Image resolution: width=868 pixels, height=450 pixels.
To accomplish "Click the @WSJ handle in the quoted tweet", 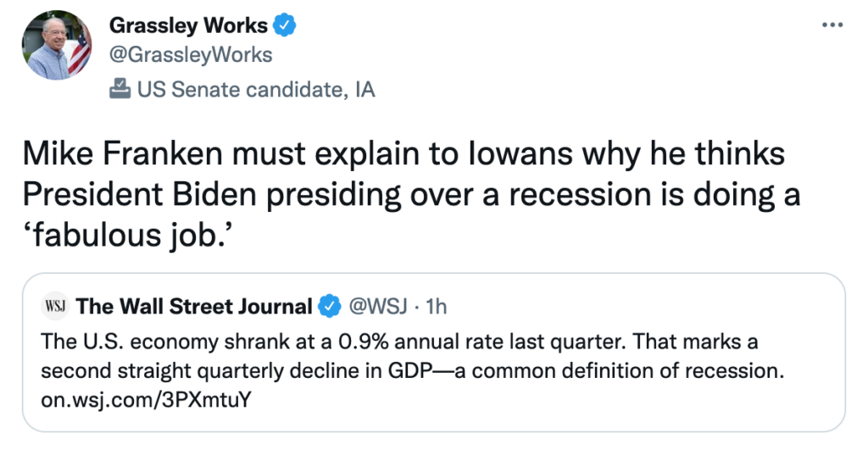I will tap(377, 306).
